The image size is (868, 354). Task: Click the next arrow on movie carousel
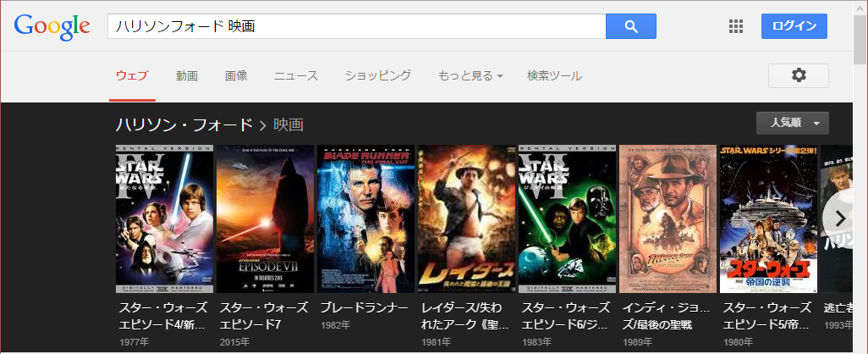point(839,218)
